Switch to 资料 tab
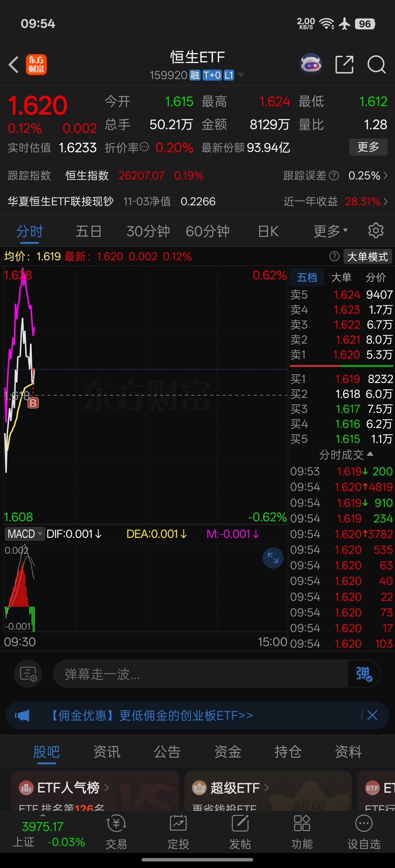The height and width of the screenshot is (868, 395). click(348, 752)
